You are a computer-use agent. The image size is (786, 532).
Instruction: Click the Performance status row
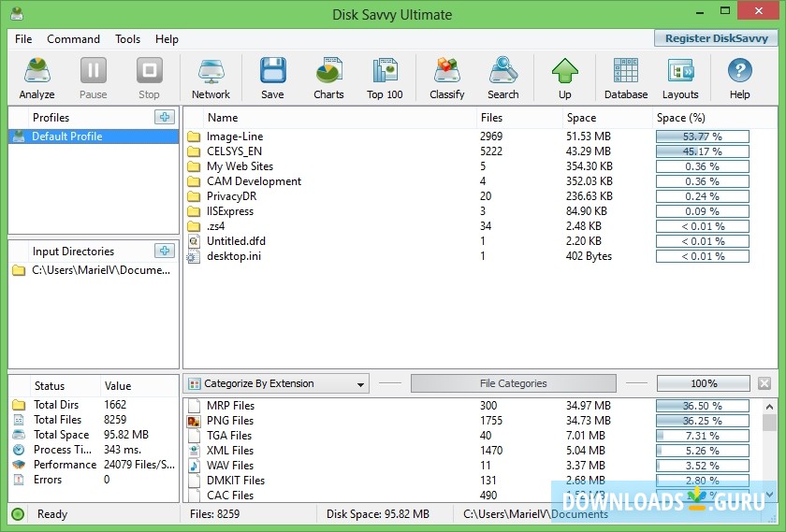(x=94, y=465)
